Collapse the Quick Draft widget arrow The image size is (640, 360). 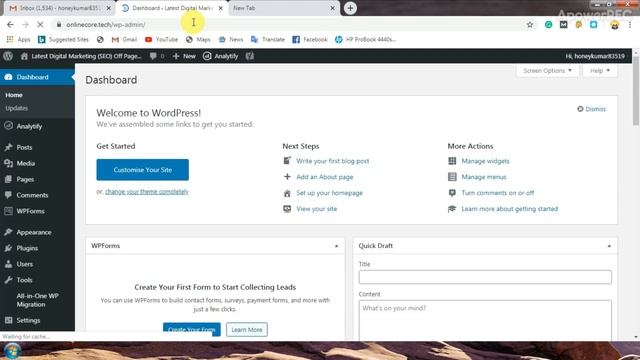[x=609, y=246]
